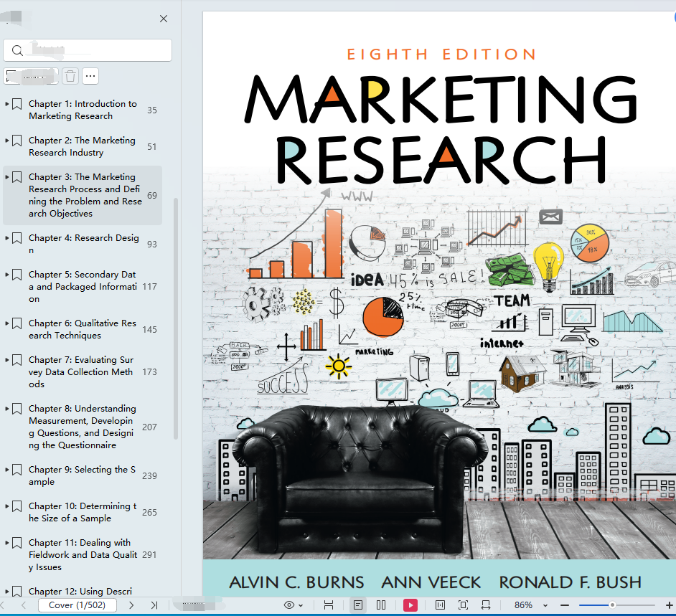Open 'Chapter 4: Research Design' bookmark
676x616 pixels.
(84, 244)
